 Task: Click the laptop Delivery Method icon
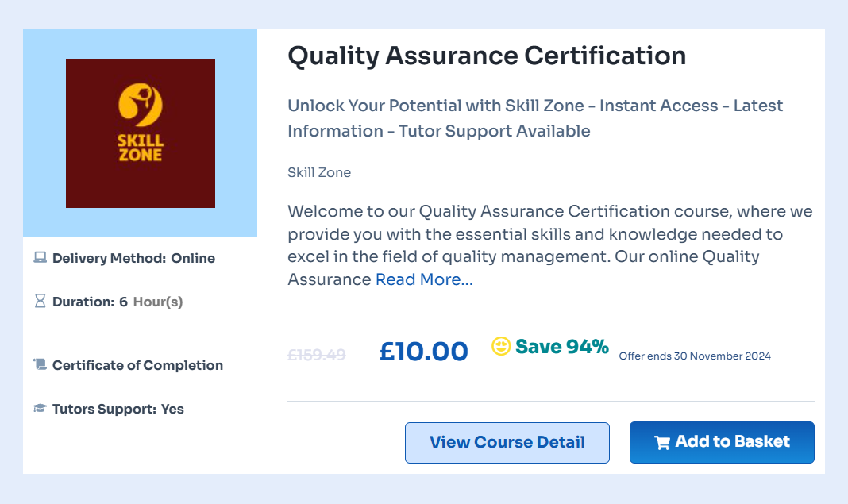pos(40,258)
